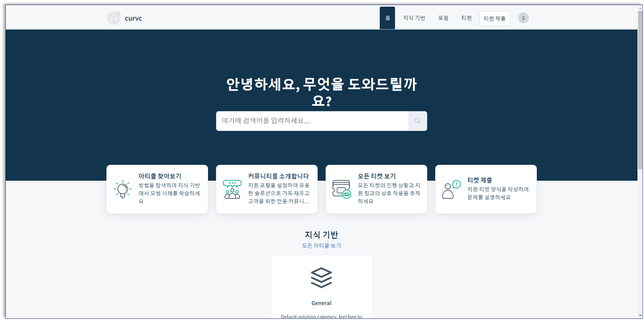Viewport: 644px width, 321px height.
Task: Click the scrollbar down arrow
Action: (x=640, y=316)
